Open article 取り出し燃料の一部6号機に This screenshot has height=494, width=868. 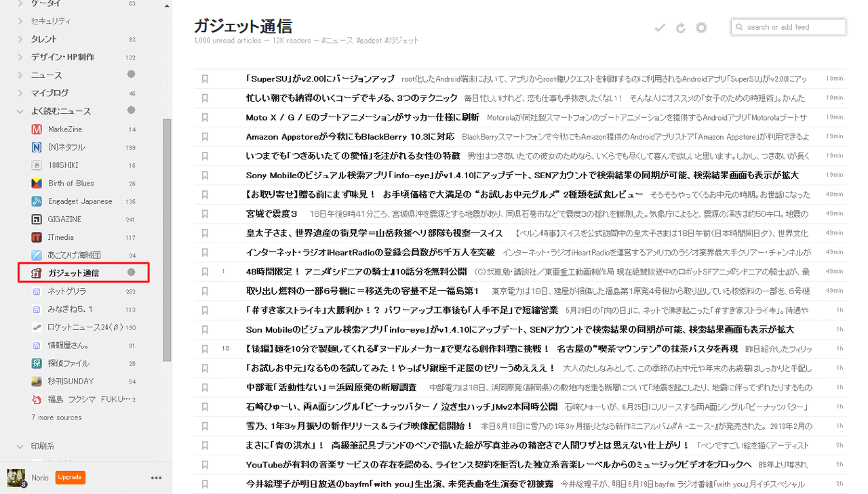point(362,291)
